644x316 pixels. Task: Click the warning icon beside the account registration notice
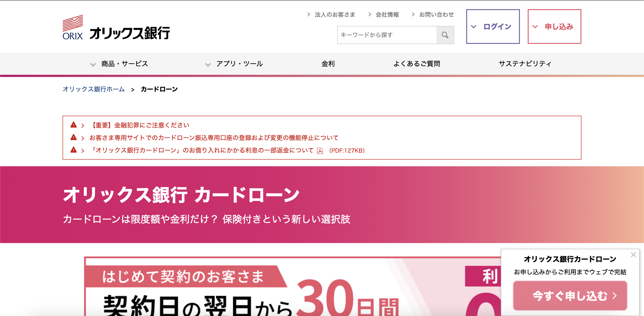coord(74,138)
